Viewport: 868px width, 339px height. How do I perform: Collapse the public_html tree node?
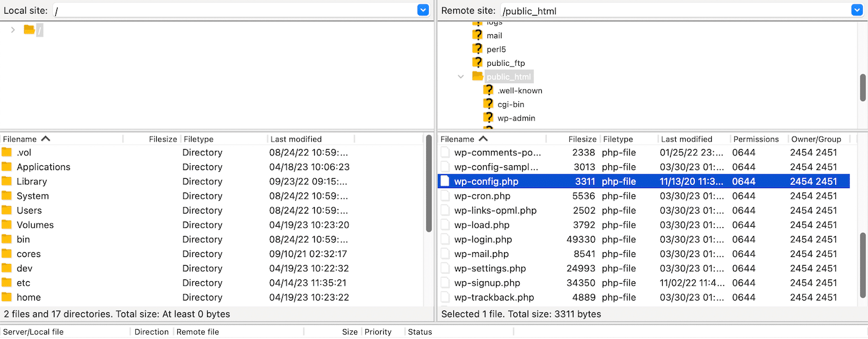461,76
